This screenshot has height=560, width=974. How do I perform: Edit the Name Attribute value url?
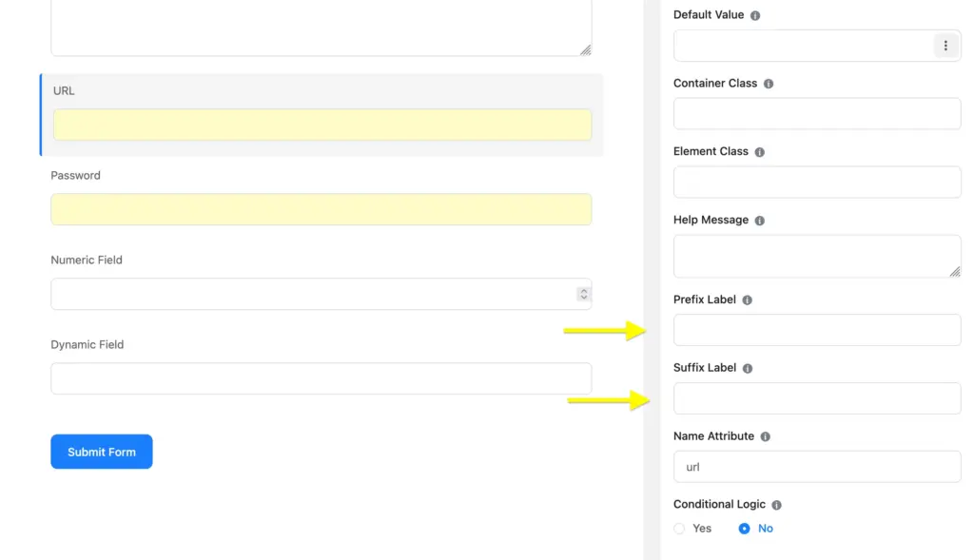tap(816, 467)
